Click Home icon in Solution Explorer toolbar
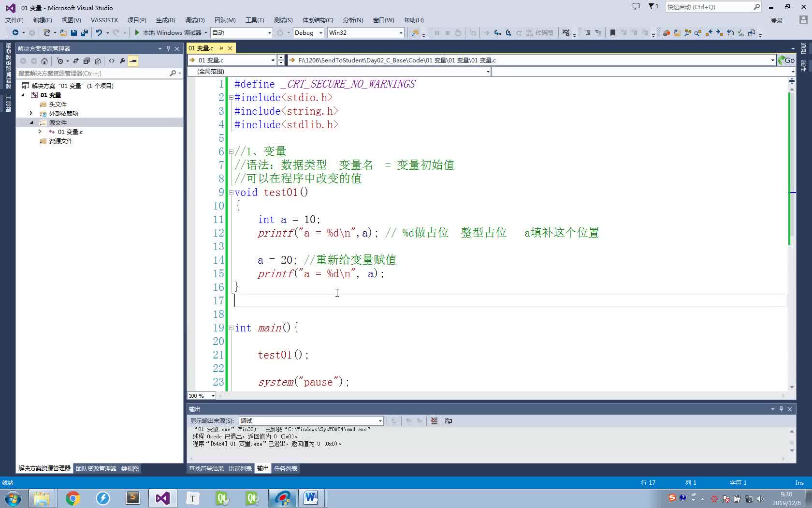Viewport: 812px width, 508px height. [x=44, y=60]
